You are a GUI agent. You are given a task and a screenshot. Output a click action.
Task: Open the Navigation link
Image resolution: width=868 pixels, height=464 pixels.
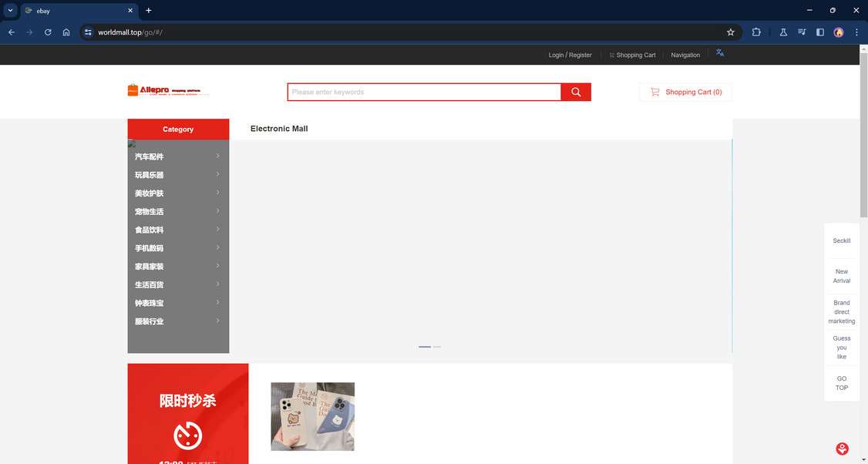(685, 55)
